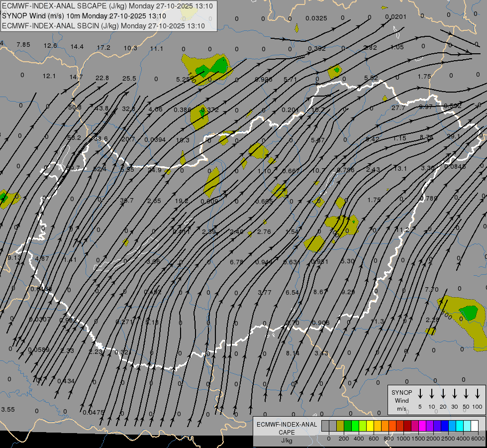
Task: Click the SYNOP Wind 10m header line
Action: [x=84, y=16]
